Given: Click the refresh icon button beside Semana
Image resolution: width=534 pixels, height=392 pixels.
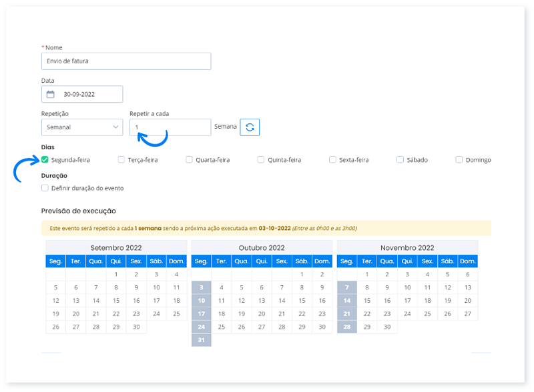Looking at the screenshot, I should coord(250,127).
